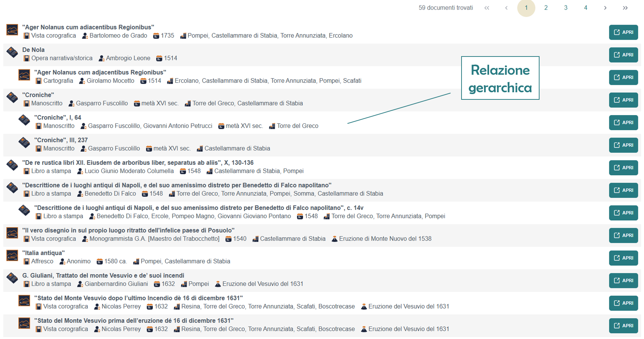Jump to page 3 of results

pyautogui.click(x=566, y=8)
